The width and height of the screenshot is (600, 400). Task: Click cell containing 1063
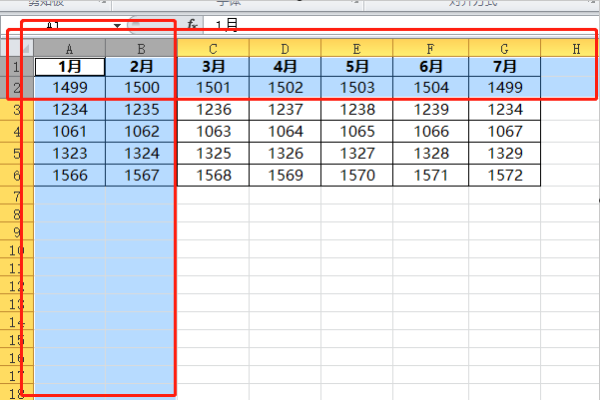(x=213, y=132)
